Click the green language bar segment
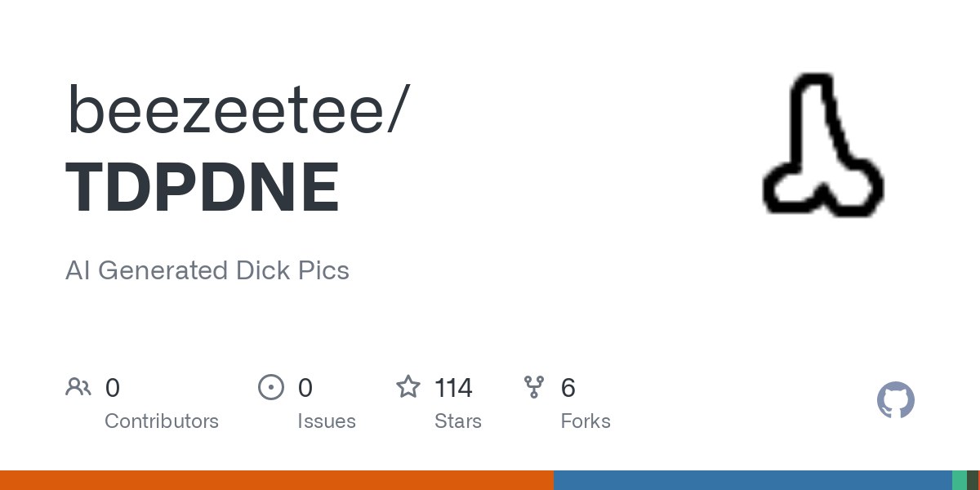This screenshot has width=980, height=490. [x=959, y=480]
